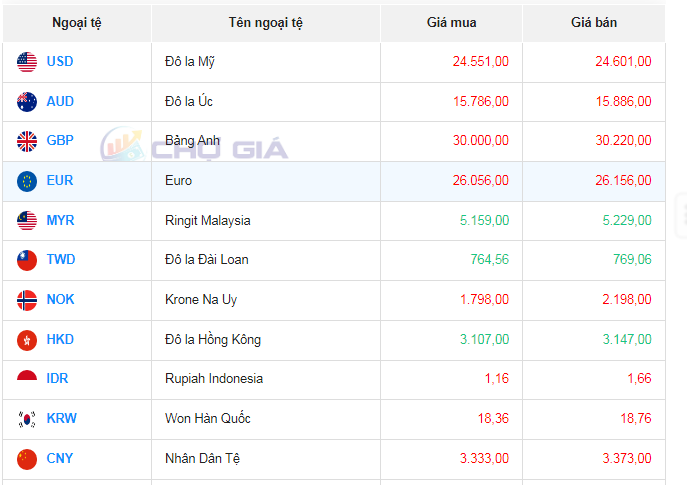Viewport: 687px width, 485px height.
Task: Open the EUR currency link
Action: pos(60,180)
